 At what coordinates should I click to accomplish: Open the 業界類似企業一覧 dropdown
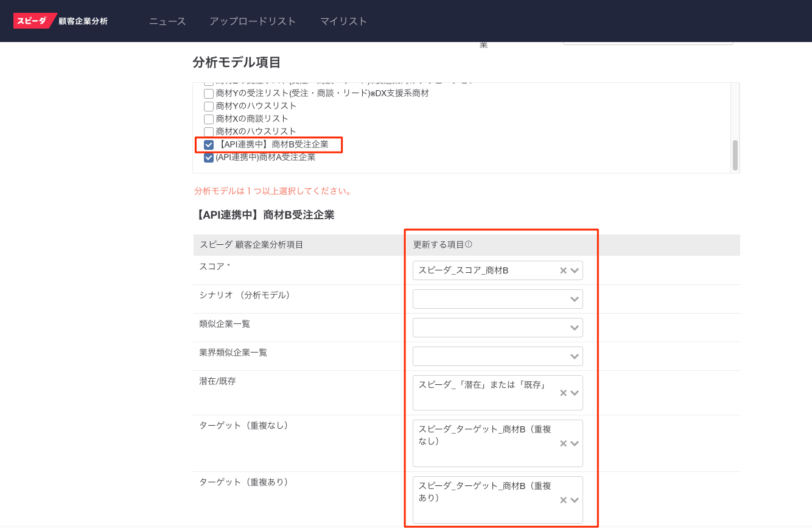[574, 356]
